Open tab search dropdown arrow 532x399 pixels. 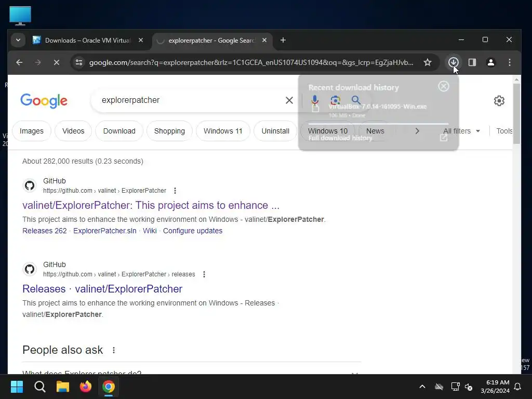[18, 41]
